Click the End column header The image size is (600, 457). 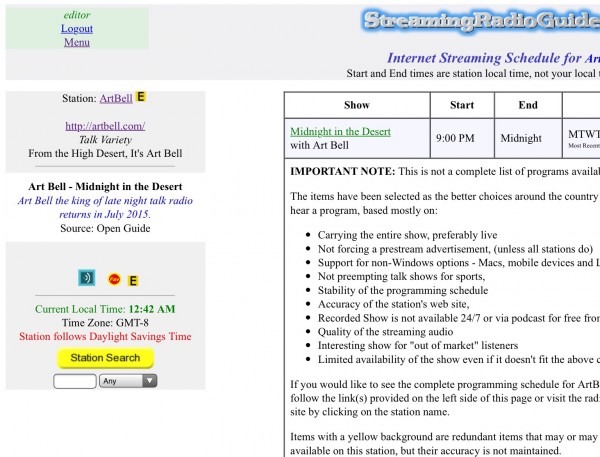coord(528,105)
